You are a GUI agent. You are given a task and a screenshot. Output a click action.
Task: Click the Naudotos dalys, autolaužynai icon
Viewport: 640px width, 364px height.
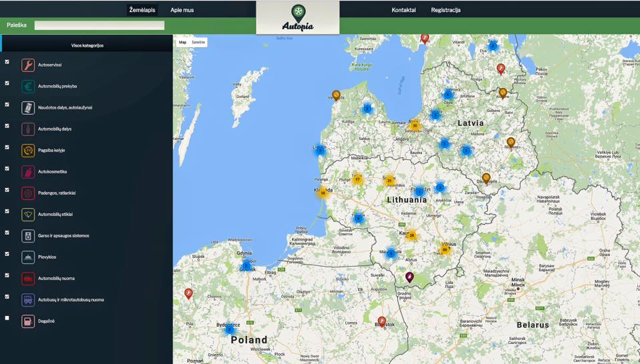(x=28, y=108)
